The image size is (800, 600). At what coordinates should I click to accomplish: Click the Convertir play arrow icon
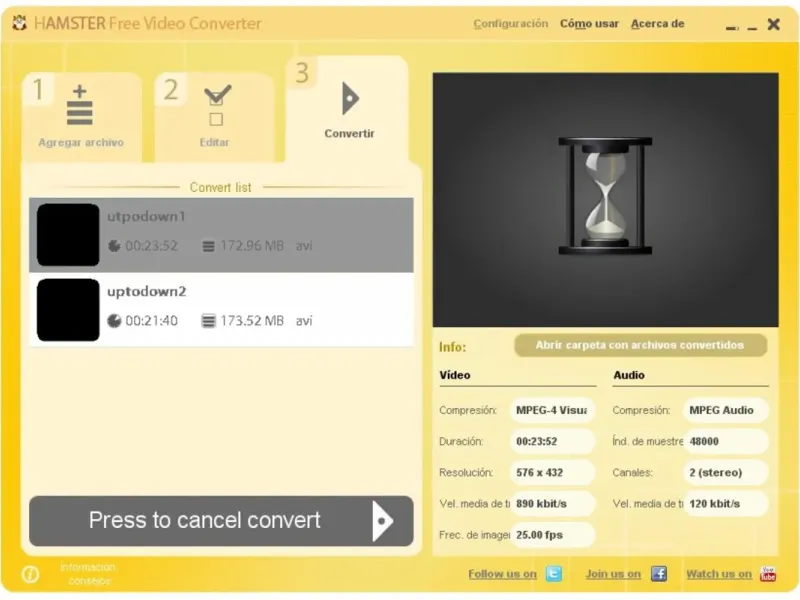click(351, 98)
